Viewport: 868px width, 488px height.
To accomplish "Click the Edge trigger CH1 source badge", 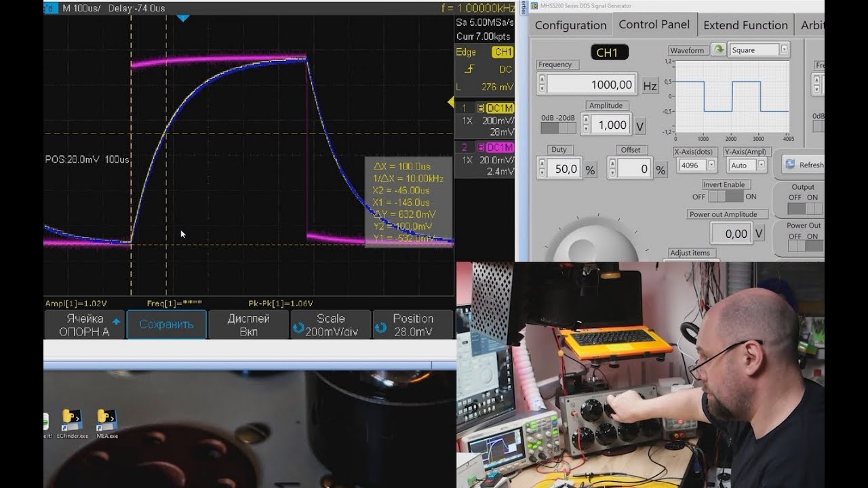I will (x=503, y=52).
